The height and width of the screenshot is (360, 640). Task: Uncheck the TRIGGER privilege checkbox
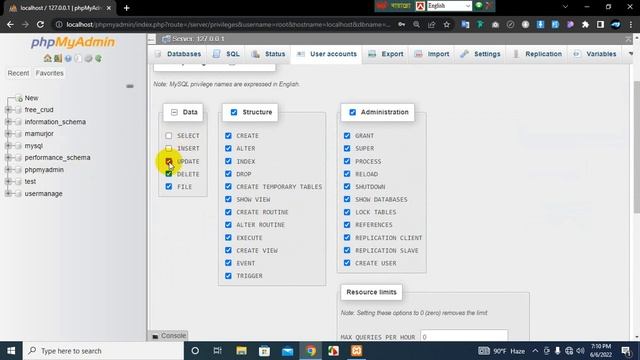[x=228, y=276]
